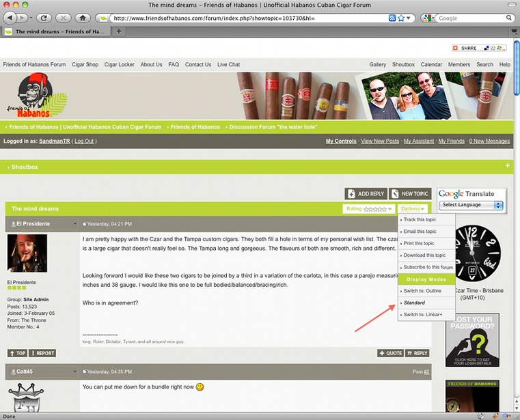Open the El Presidente user menu arrow

[x=75, y=224]
